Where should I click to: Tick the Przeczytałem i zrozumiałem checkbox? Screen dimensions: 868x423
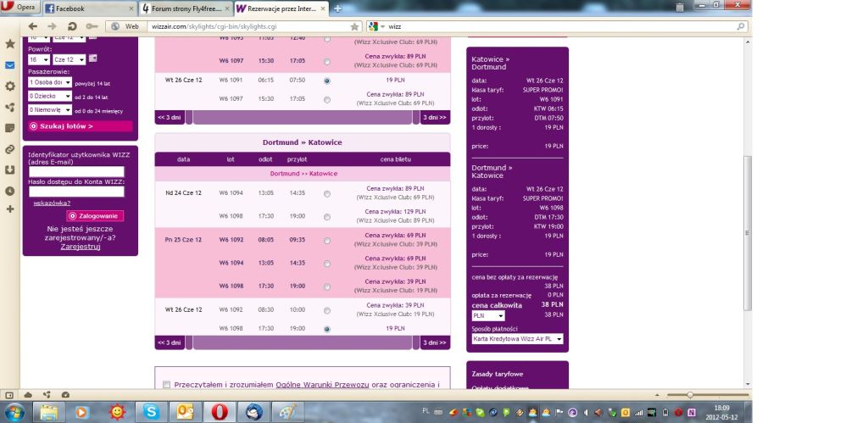tap(167, 385)
